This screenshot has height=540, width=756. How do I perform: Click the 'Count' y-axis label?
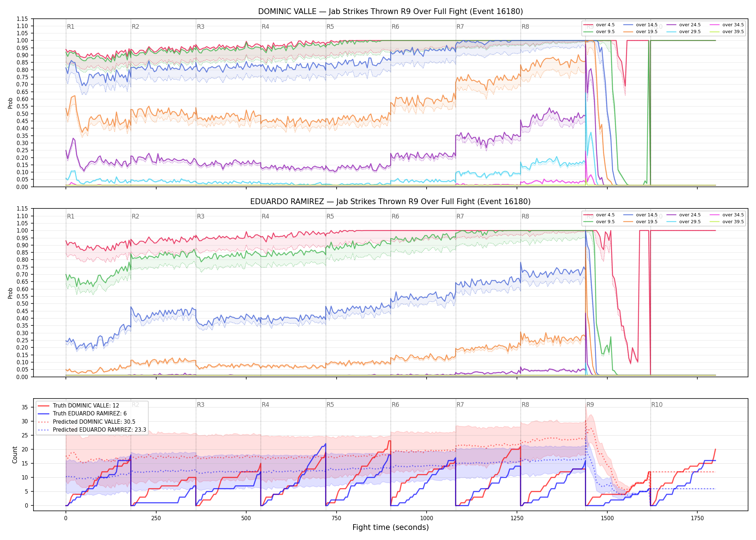[x=15, y=455]
